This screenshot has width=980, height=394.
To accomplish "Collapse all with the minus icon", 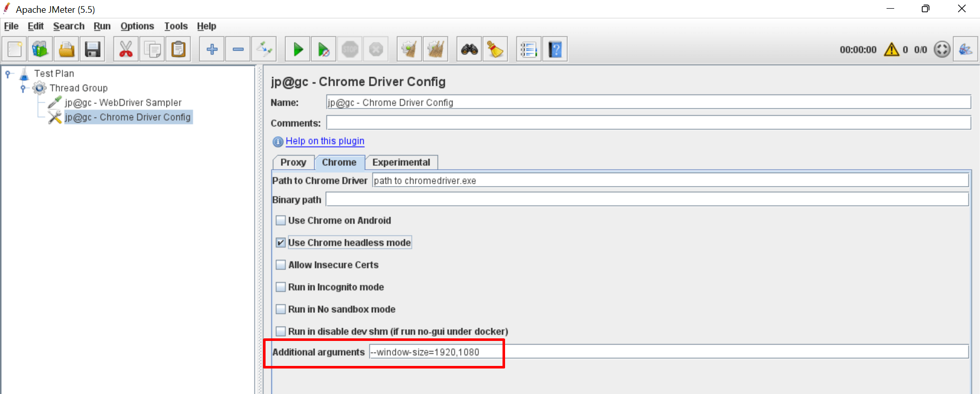I will [238, 50].
